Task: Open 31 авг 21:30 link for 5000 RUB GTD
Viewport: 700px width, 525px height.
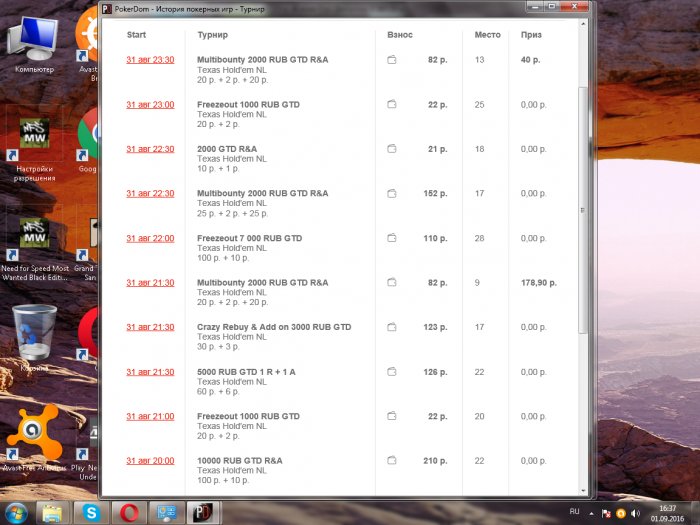Action: [x=150, y=372]
